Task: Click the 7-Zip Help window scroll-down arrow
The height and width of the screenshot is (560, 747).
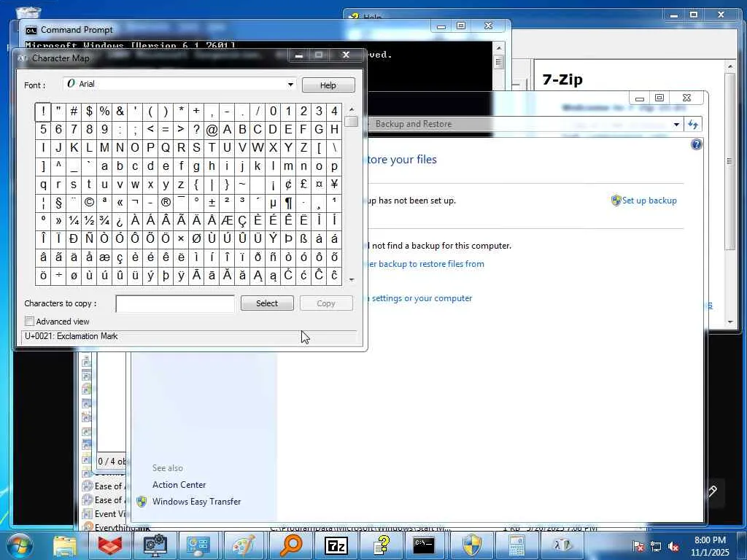Action: click(x=729, y=322)
